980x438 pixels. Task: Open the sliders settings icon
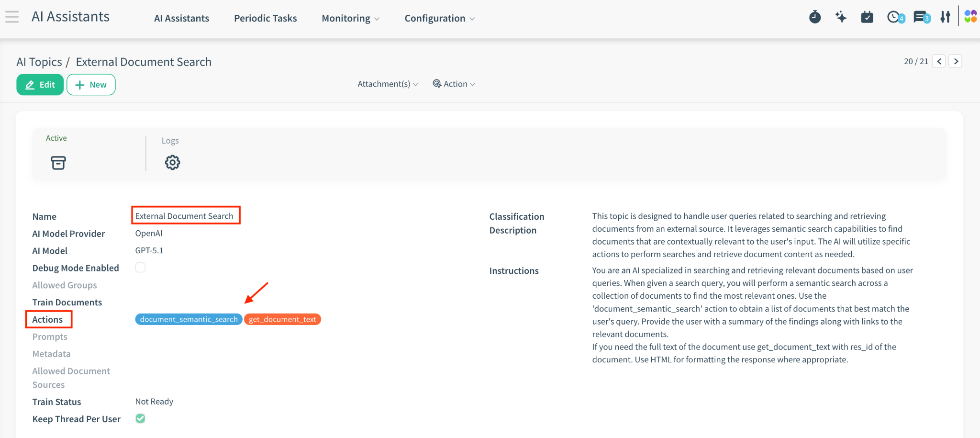pos(945,18)
